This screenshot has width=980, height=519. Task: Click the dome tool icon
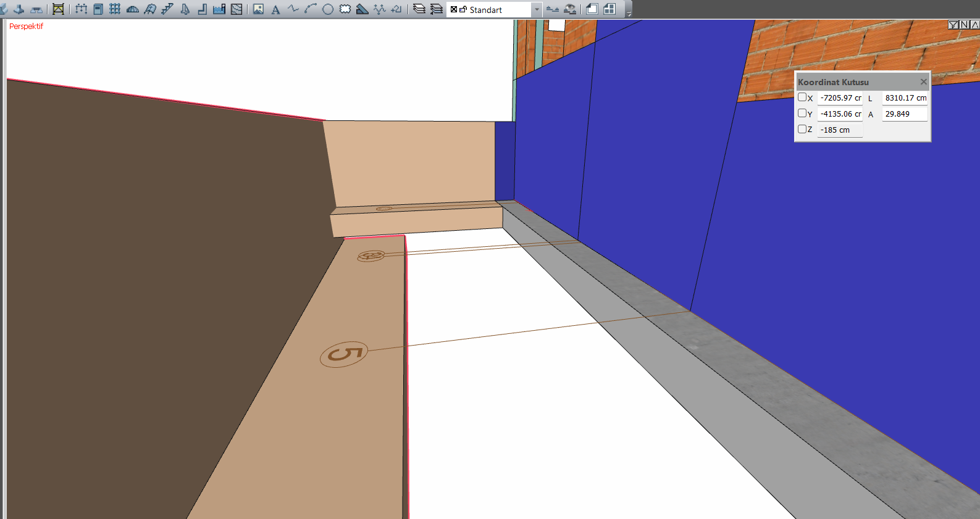pos(132,9)
